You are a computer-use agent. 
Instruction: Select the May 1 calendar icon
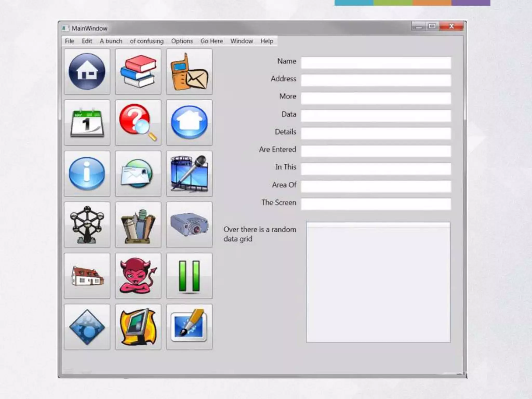87,123
